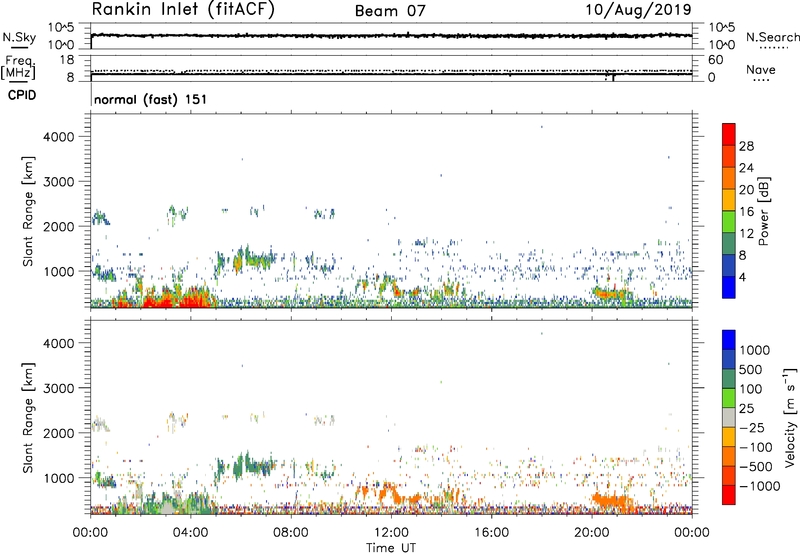The height and width of the screenshot is (554, 800).
Task: Pick bright blue Power segment below 4
Action: (x=729, y=287)
